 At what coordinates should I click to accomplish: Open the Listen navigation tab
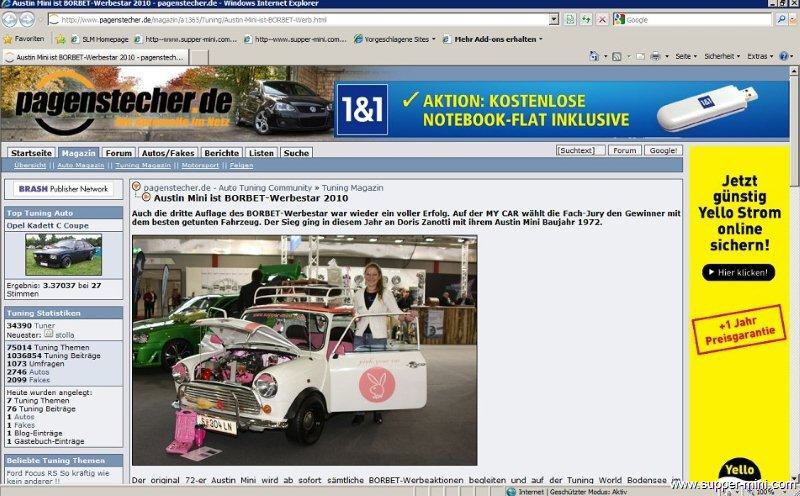coord(262,153)
